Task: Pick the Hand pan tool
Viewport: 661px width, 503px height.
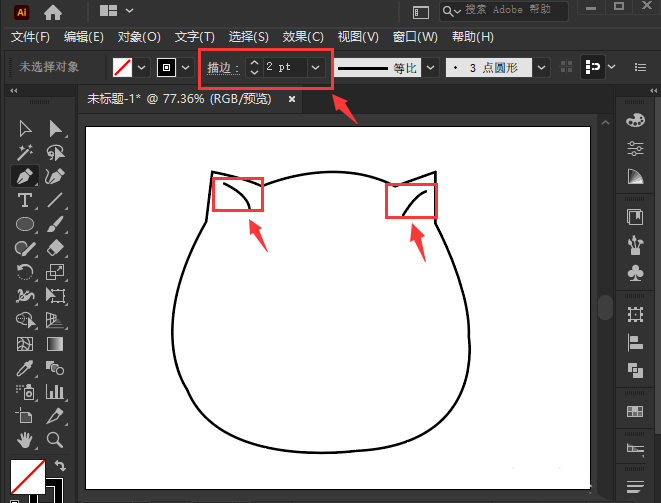Action: coord(25,439)
